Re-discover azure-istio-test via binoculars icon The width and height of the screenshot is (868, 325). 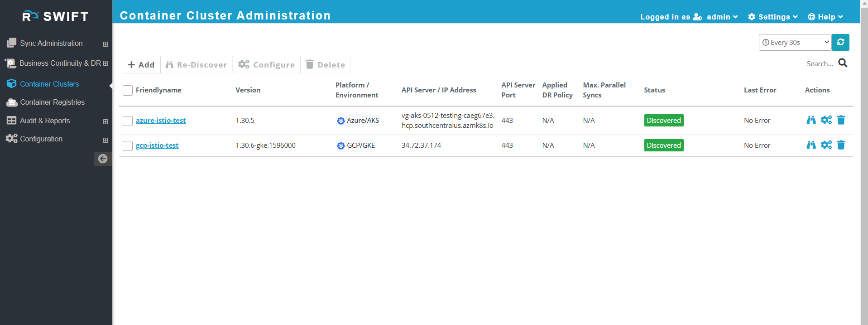(811, 120)
